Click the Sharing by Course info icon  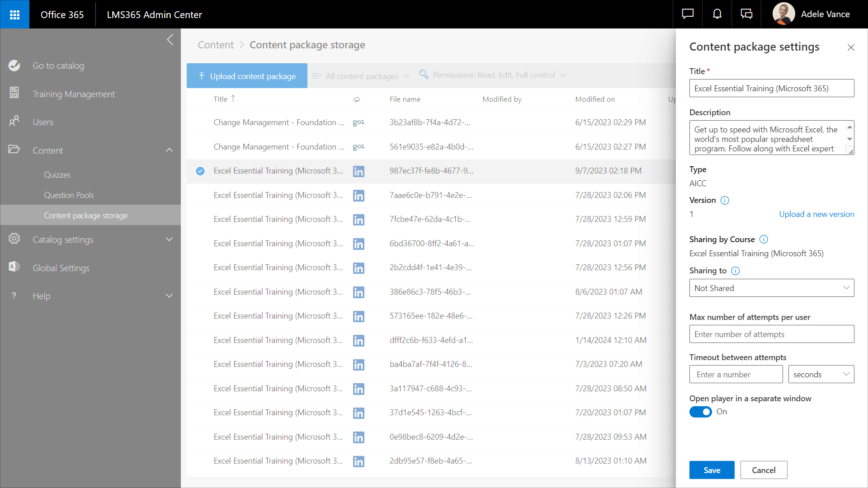(764, 239)
